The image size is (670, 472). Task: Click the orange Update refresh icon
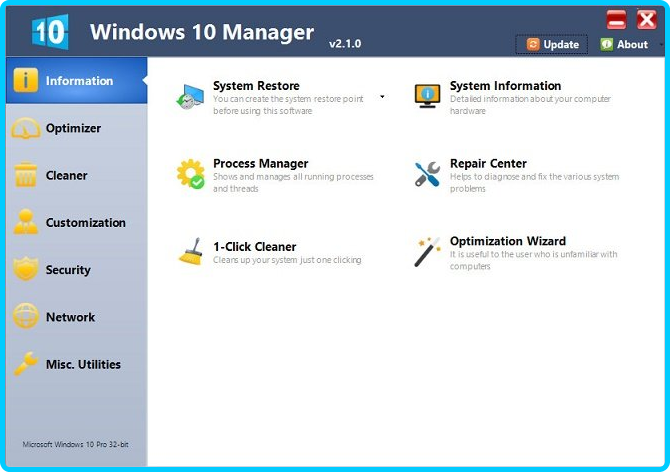tap(533, 44)
